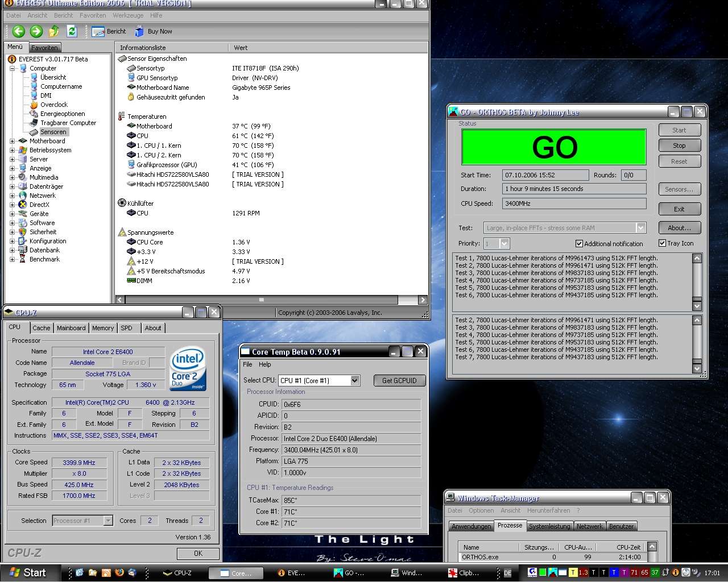
Task: Open the Optionen menu in Task Manager
Action: (x=481, y=510)
